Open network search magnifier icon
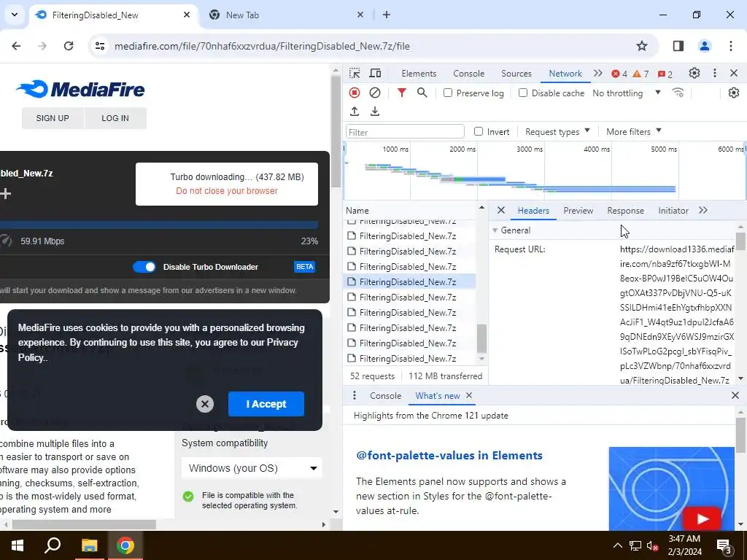 tap(422, 93)
